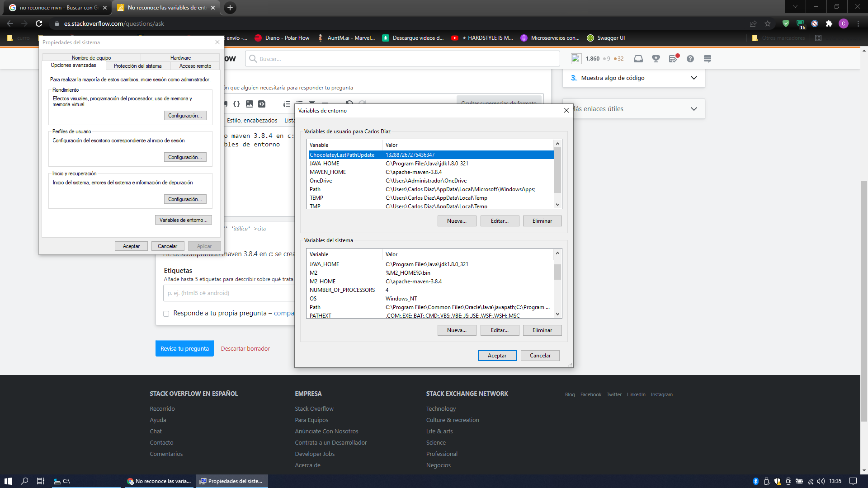The height and width of the screenshot is (488, 868).
Task: Select 'Opciones avanzadas' tab
Action: click(73, 65)
